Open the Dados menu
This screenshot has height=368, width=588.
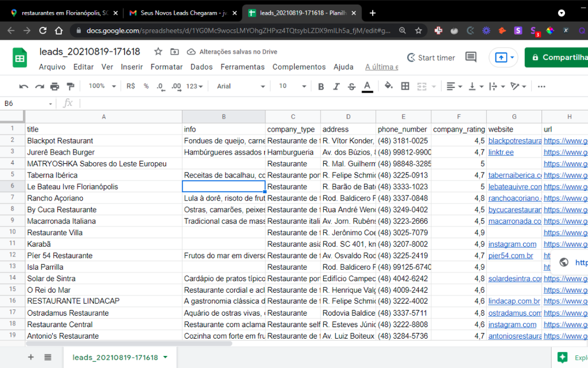[202, 67]
